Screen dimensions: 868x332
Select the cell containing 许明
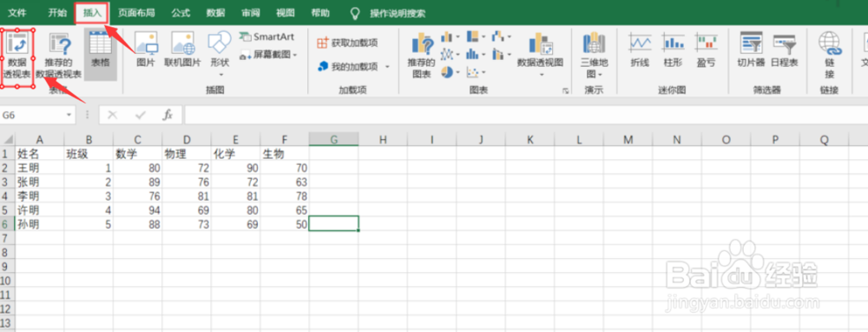(x=39, y=210)
